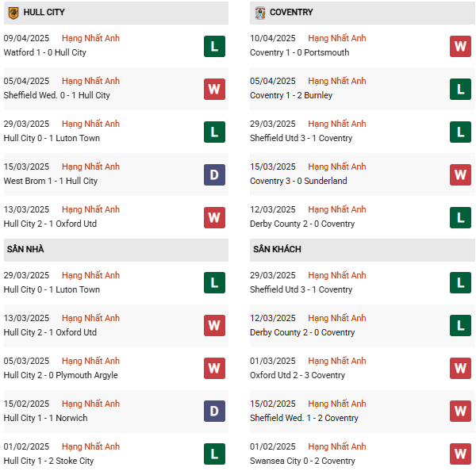Screen dimensions: 476x471
Task: Click the W badge for Hull City 2 - 0 Plymouth Argyle
Action: point(214,369)
